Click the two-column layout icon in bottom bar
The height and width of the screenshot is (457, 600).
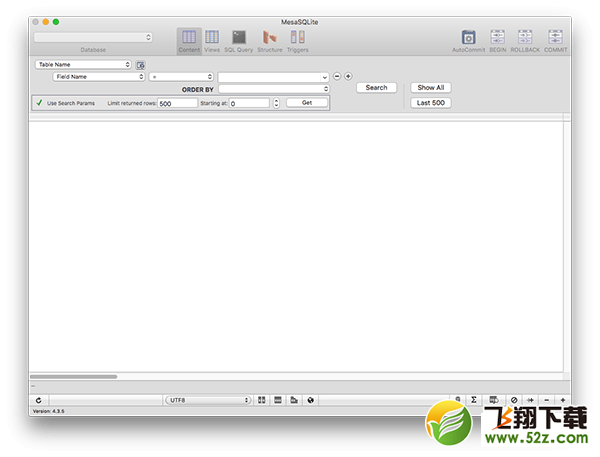pos(262,400)
